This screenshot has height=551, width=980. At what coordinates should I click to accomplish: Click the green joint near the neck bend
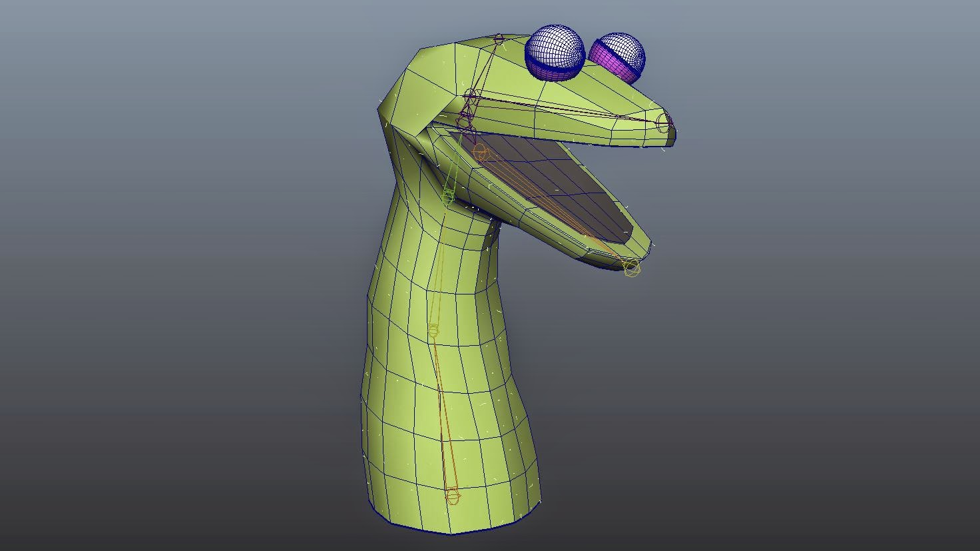point(449,195)
